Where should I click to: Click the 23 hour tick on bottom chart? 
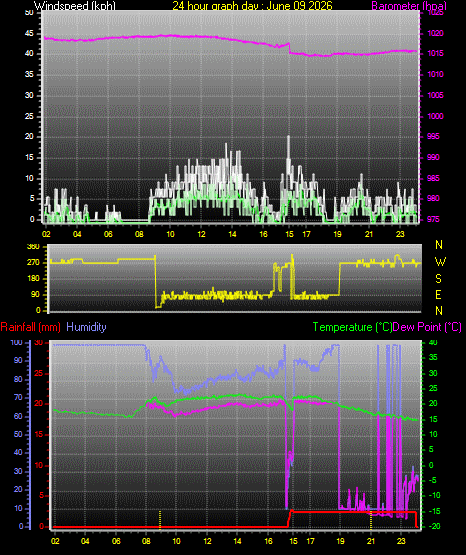coord(401,541)
